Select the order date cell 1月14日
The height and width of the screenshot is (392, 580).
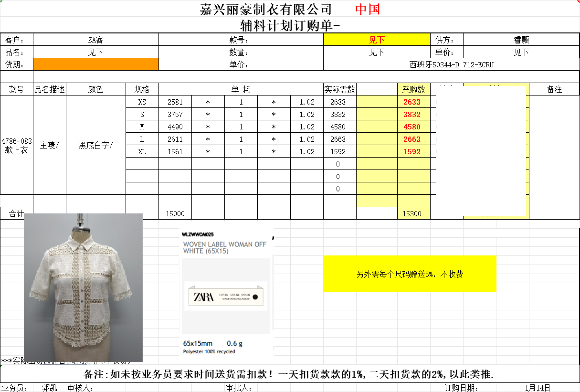(538, 388)
